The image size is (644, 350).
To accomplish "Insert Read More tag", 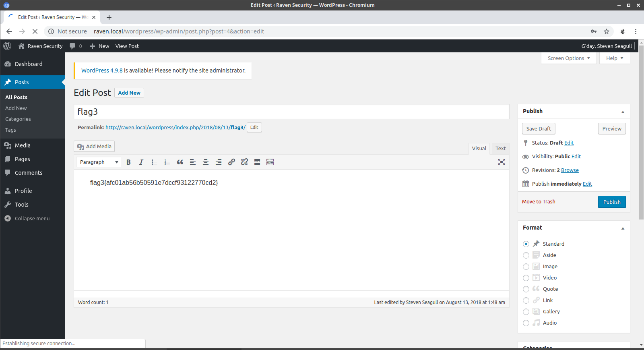I will [x=257, y=162].
